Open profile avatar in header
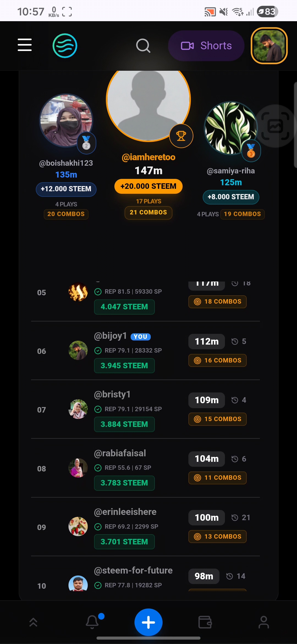This screenshot has width=297, height=644. pyautogui.click(x=269, y=46)
